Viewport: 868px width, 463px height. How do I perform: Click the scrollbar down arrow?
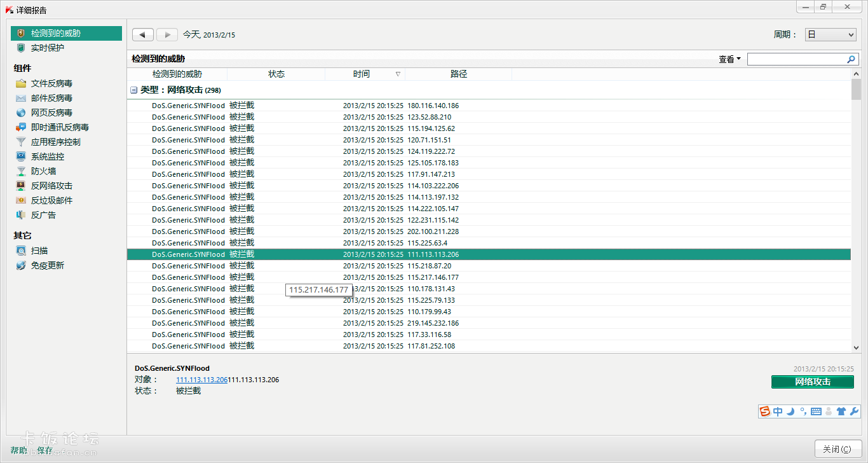[x=856, y=347]
